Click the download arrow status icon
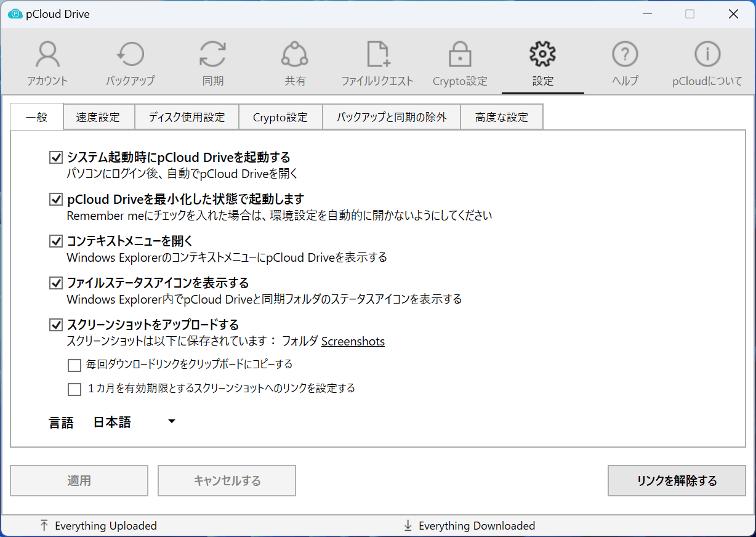 (x=408, y=525)
